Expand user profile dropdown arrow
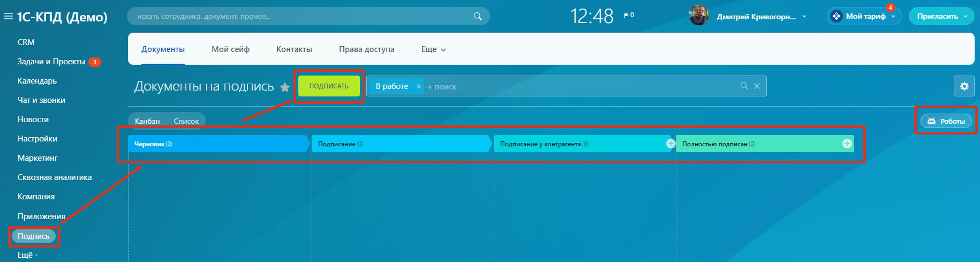 pos(804,17)
